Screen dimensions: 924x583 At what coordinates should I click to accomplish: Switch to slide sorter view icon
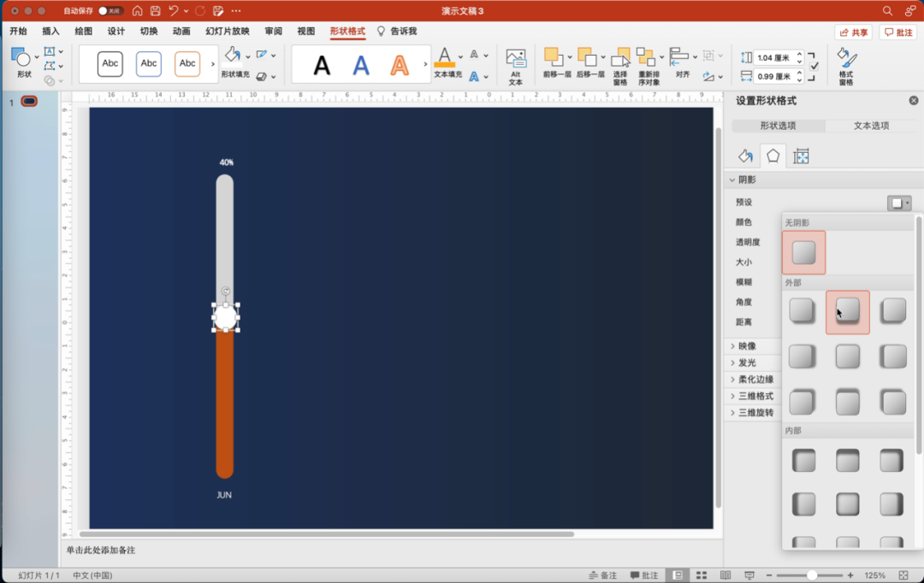click(x=702, y=574)
